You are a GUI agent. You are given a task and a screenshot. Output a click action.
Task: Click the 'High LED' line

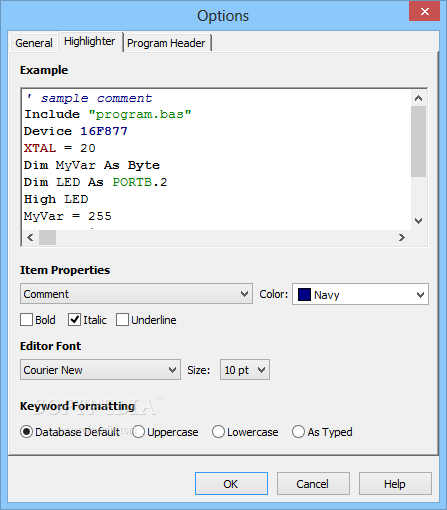(x=56, y=199)
